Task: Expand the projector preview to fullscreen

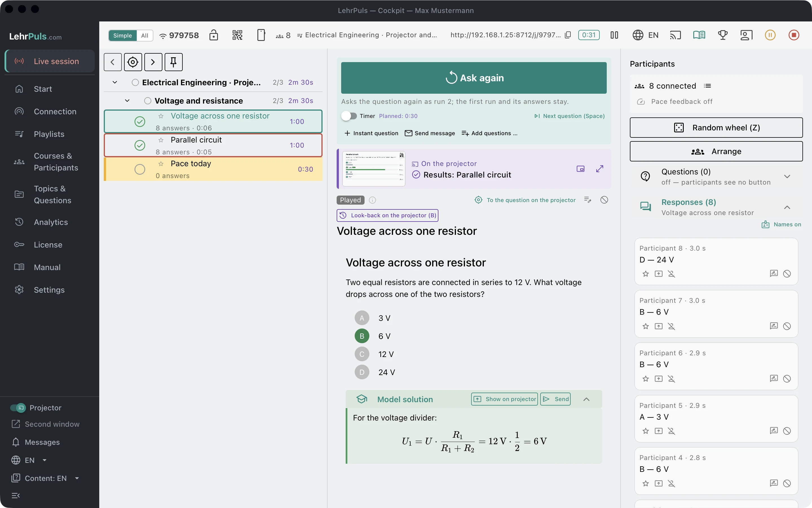Action: click(x=600, y=169)
